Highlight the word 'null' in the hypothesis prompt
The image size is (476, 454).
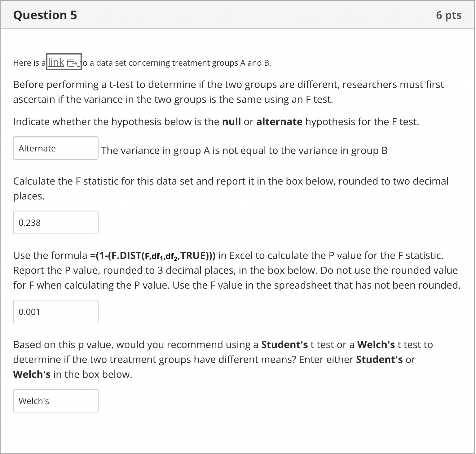click(231, 121)
